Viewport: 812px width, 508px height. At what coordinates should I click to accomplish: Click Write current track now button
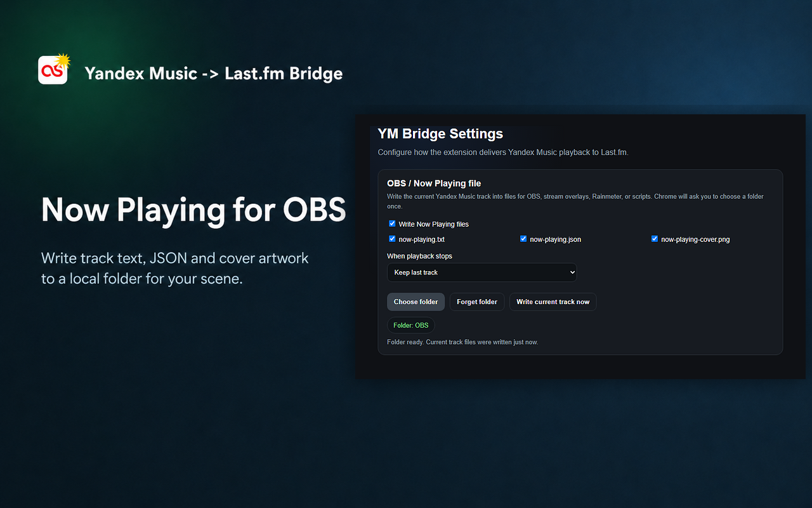[553, 302]
